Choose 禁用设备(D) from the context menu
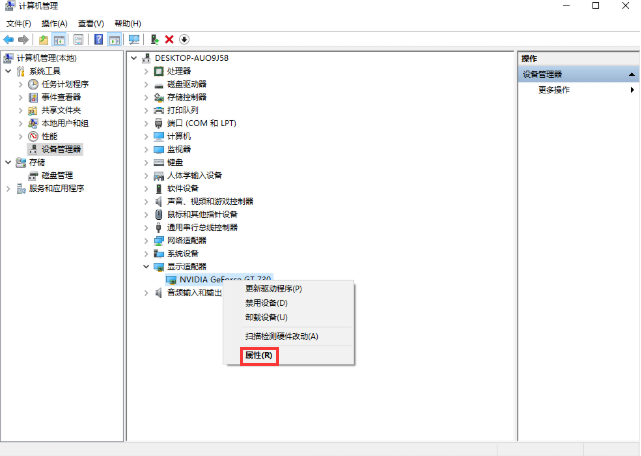 266,303
